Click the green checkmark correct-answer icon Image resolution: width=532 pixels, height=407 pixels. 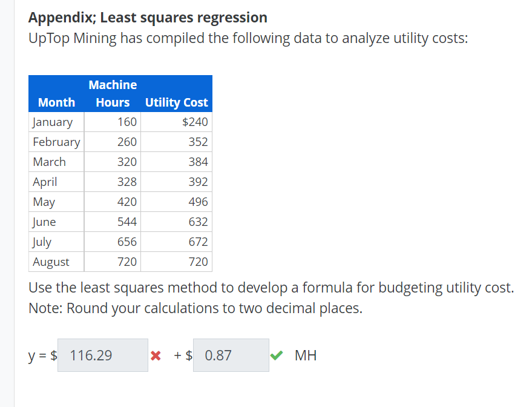point(277,355)
